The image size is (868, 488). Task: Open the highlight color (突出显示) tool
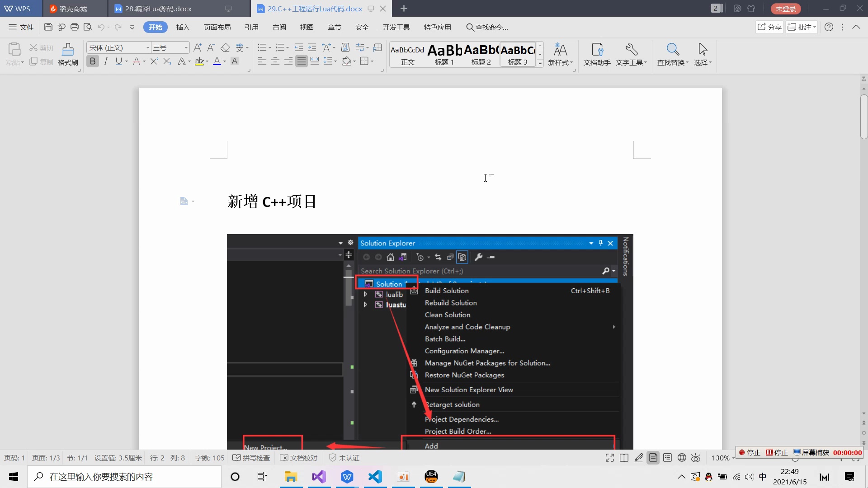(x=199, y=61)
